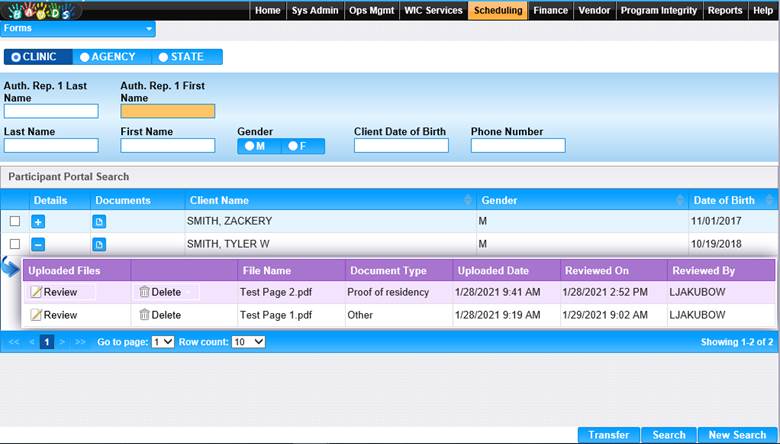Click Proof of residency document type
Viewport: 780px width, 444px height.
[388, 292]
